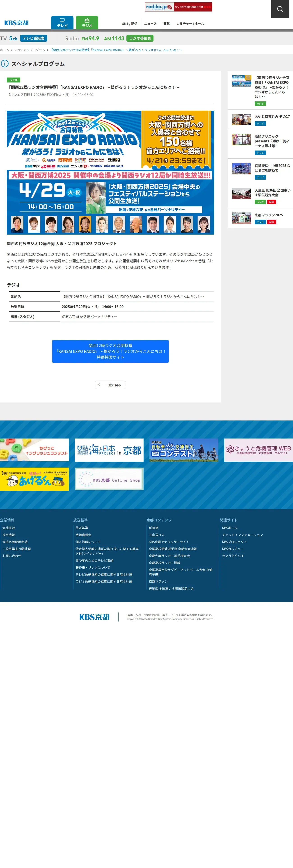Open footer link 番組審議会
Image resolution: width=293 pixels, height=868 pixels.
[x=83, y=535]
